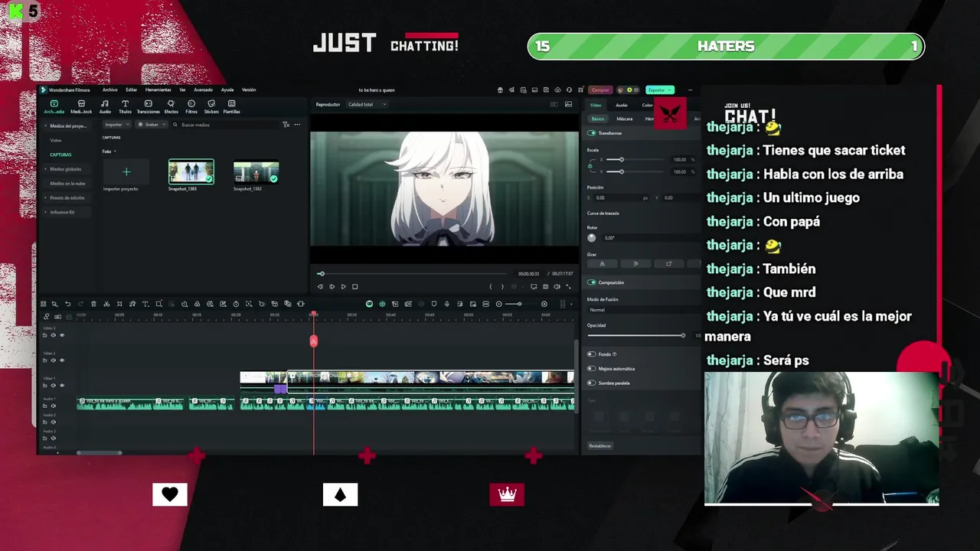Click the flip vertical button under Girar

[635, 263]
